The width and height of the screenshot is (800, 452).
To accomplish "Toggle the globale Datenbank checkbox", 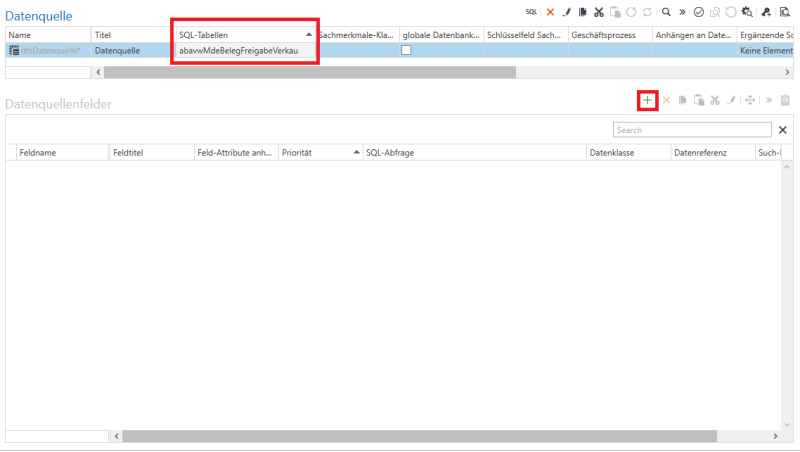I will 406,50.
